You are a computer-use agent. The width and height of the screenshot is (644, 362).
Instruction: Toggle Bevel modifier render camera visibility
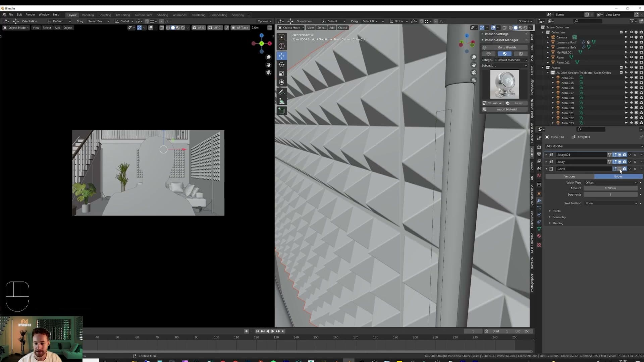click(625, 169)
